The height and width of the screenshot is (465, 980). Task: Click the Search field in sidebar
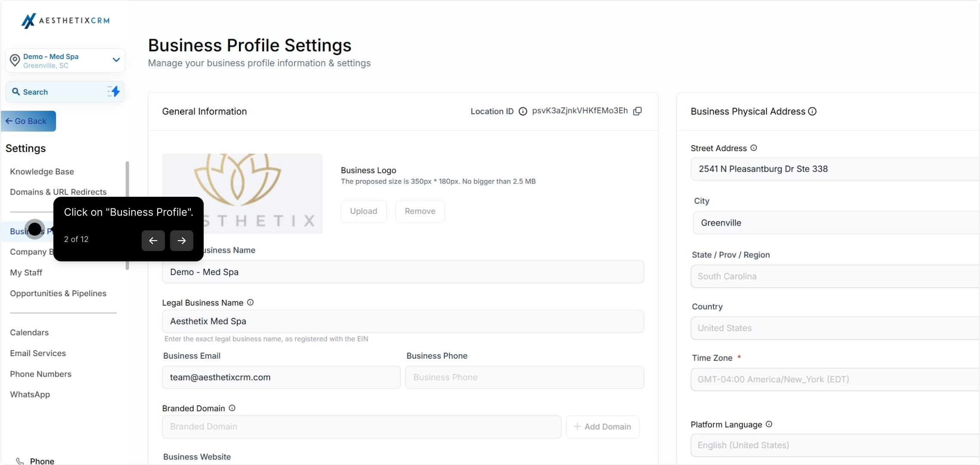click(65, 92)
